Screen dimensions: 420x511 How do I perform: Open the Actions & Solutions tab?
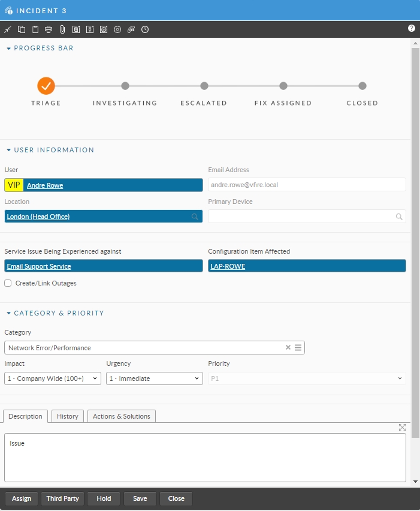coord(122,416)
